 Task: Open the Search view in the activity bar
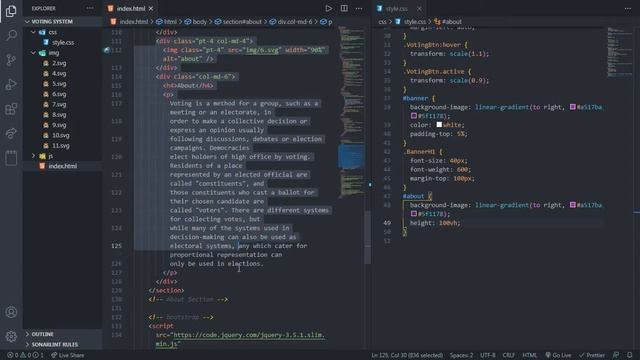tap(11, 36)
